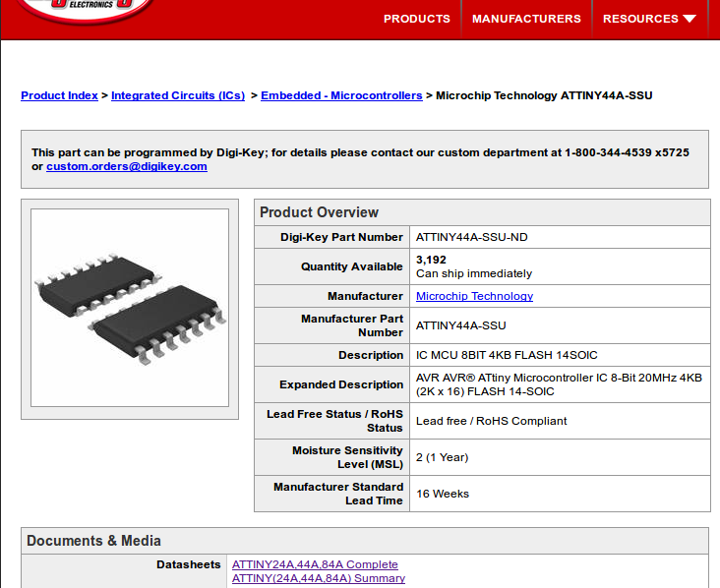720x588 pixels.
Task: Click 'Lead free / RoHS Compliant' value
Action: (x=492, y=421)
